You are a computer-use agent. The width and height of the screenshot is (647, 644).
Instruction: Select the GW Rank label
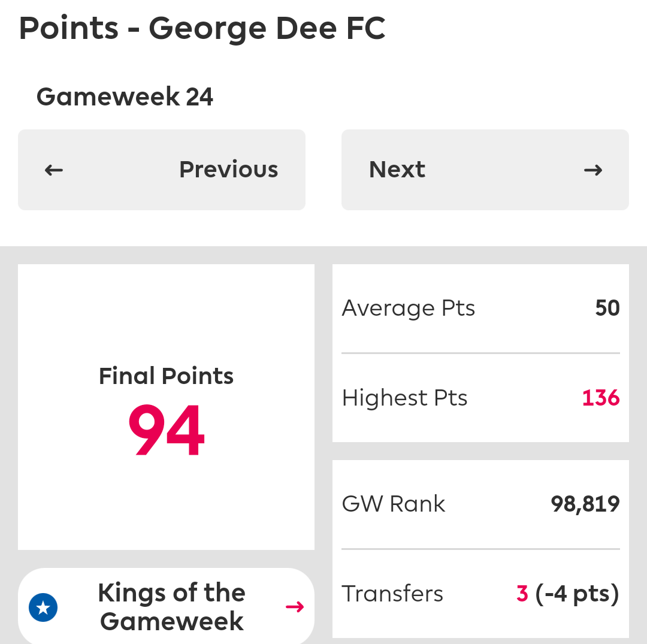point(394,504)
